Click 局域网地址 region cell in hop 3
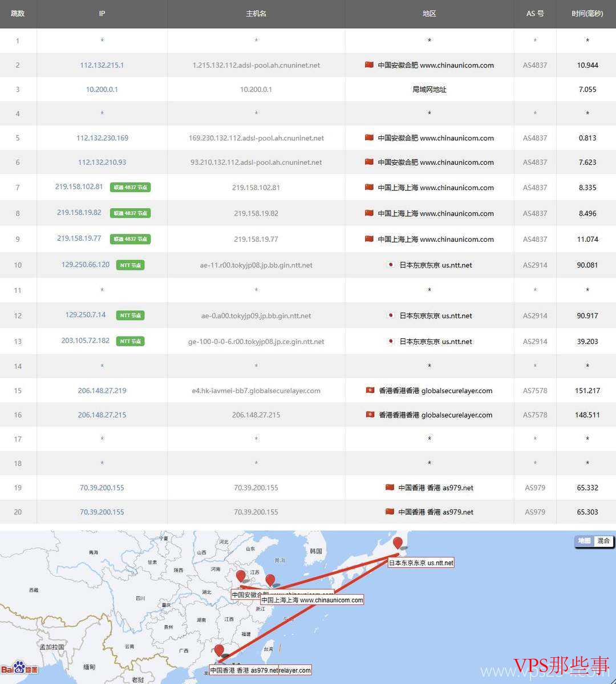 429,90
